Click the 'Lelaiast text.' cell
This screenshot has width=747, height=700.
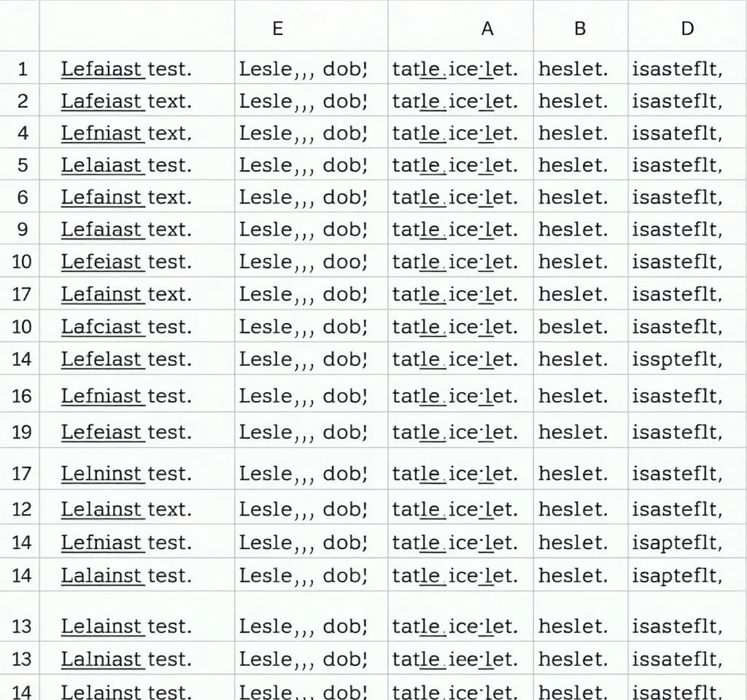pos(126,166)
